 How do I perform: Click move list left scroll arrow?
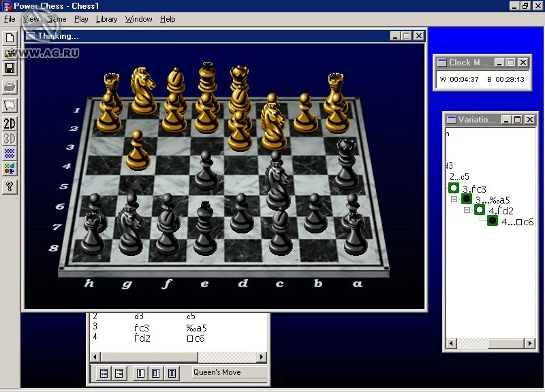(95, 357)
